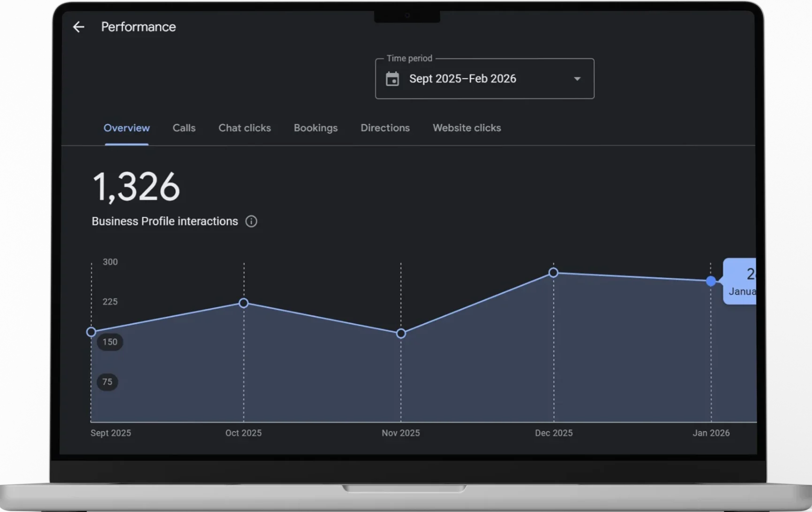Open the Chat clicks tab
The width and height of the screenshot is (812, 512).
click(x=244, y=128)
